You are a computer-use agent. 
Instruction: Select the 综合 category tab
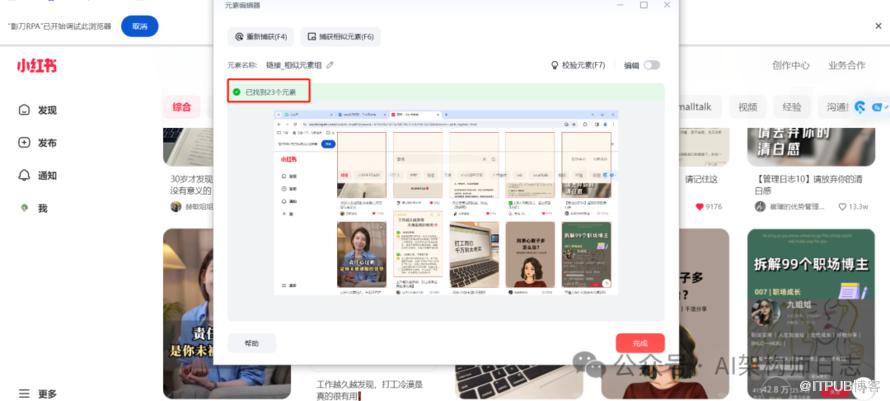[x=181, y=107]
